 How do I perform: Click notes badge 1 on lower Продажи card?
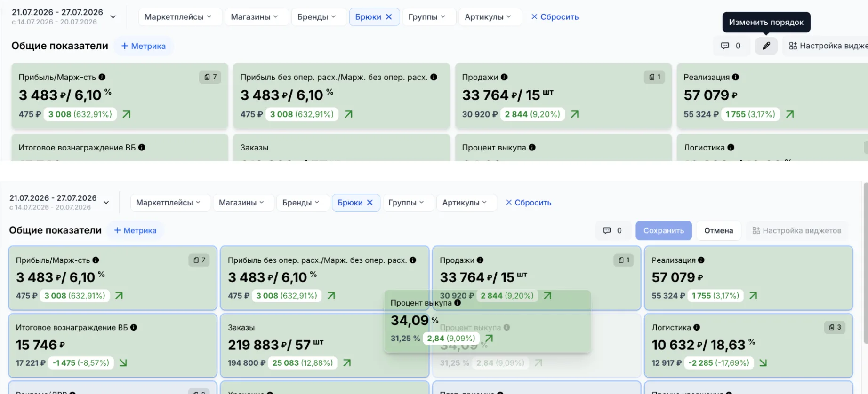click(x=624, y=260)
